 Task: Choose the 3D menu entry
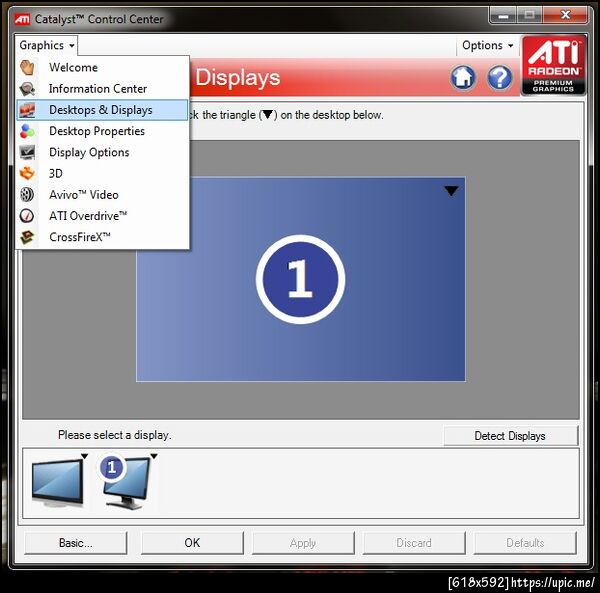point(103,173)
